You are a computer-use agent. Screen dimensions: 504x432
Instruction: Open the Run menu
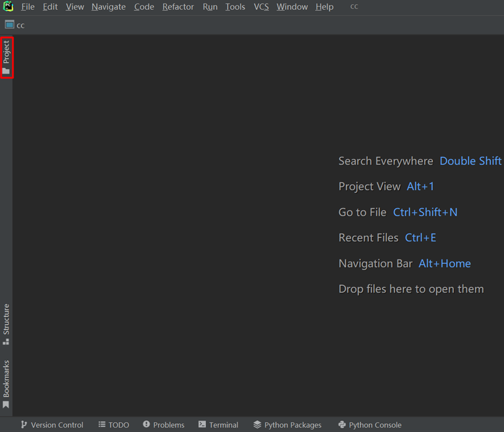pyautogui.click(x=210, y=7)
